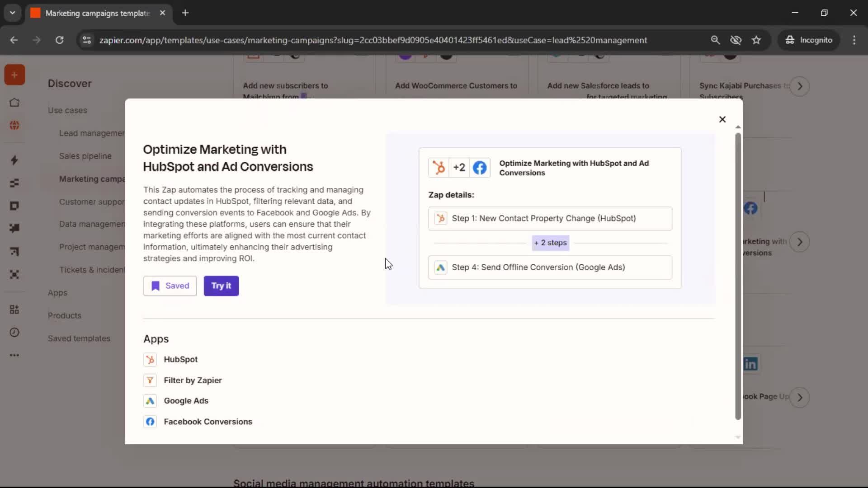This screenshot has width=868, height=488.
Task: Click Filter by Zapier icon in Apps list
Action: pyautogui.click(x=150, y=380)
